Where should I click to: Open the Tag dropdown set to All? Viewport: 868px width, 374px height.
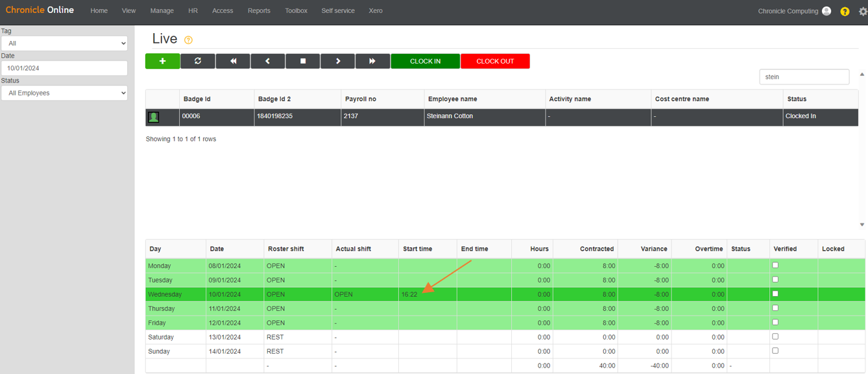[64, 43]
